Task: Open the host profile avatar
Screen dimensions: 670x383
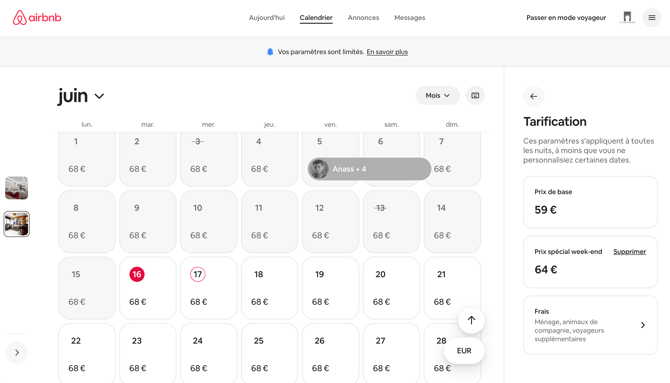Action: [x=627, y=17]
